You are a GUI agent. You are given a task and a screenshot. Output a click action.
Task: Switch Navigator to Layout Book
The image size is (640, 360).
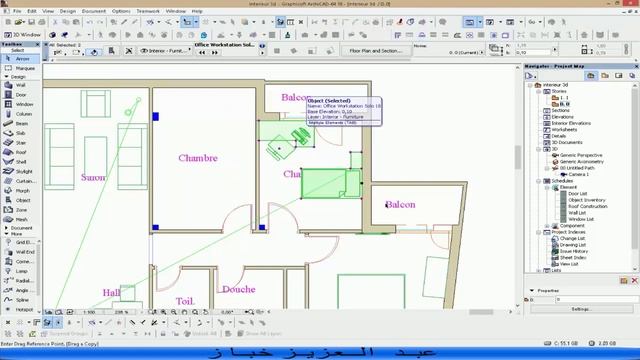point(619,76)
